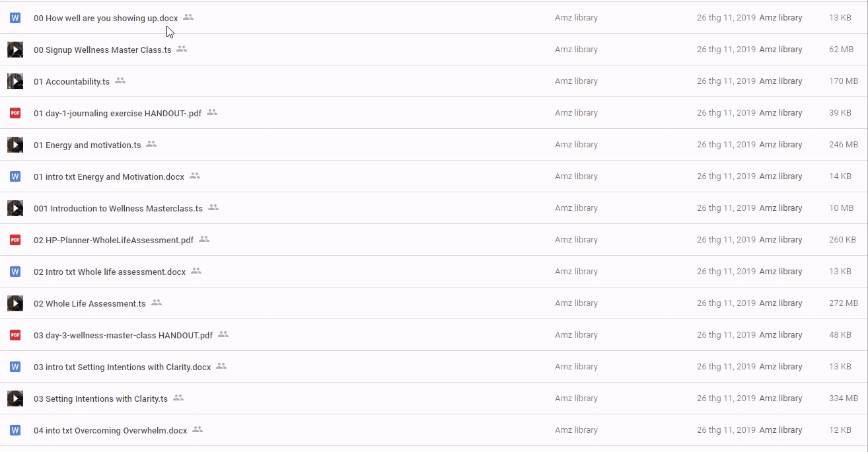This screenshot has height=452, width=868.
Task: Click PDF icon for HP-Planner-WholeLifeAssessment.pdf
Action: (x=15, y=240)
